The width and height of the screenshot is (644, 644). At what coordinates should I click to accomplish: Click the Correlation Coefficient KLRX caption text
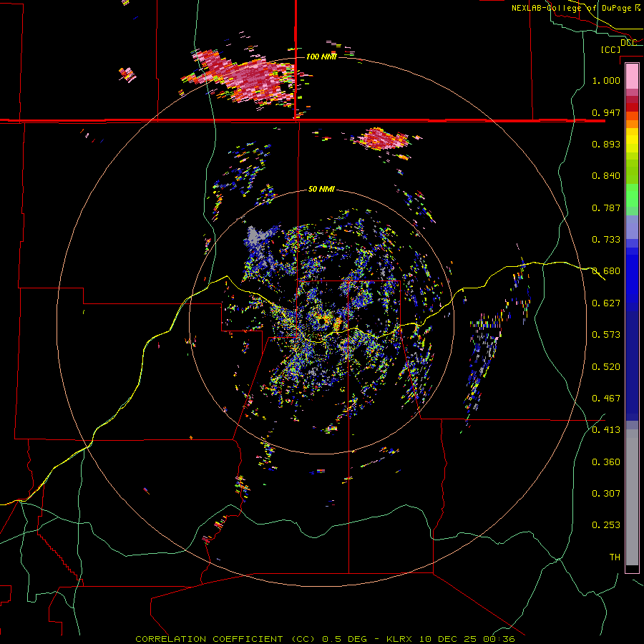click(324, 639)
